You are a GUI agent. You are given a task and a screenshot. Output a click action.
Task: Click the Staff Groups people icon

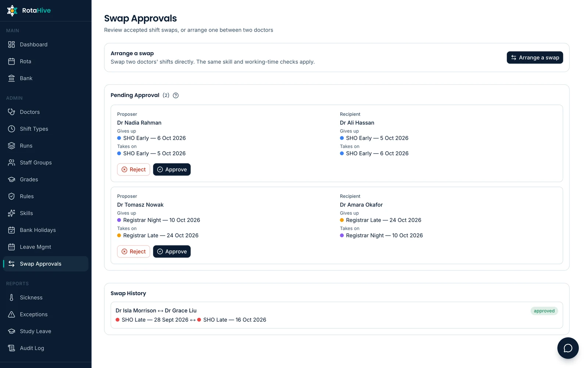point(11,163)
